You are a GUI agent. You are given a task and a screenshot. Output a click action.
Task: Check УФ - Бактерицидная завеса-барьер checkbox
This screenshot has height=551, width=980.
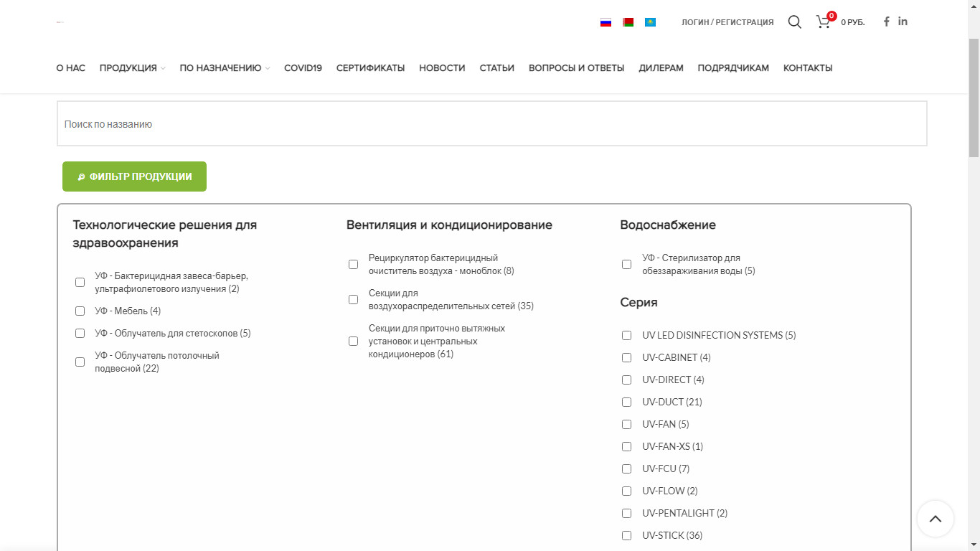[80, 282]
